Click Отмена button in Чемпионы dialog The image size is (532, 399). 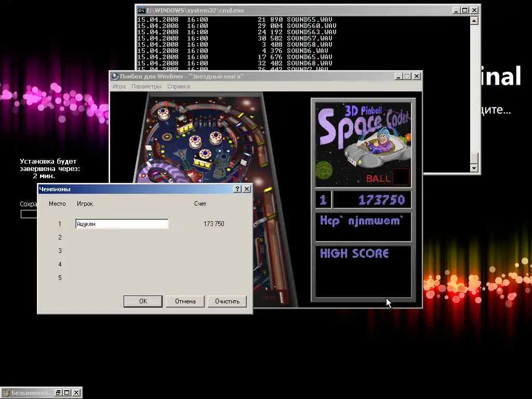pyautogui.click(x=185, y=301)
